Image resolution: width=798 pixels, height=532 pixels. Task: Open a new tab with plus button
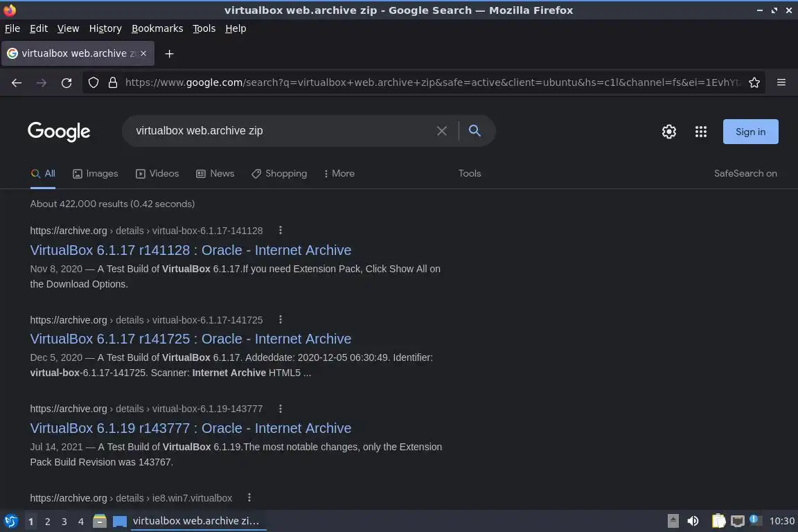pos(170,53)
